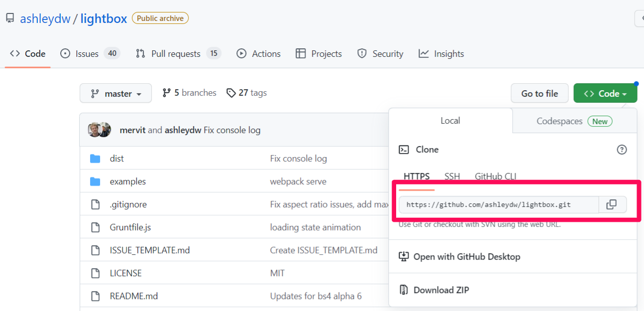Image resolution: width=644 pixels, height=311 pixels.
Task: Open 'Fix console log' commit in dist row
Action: (x=299, y=158)
